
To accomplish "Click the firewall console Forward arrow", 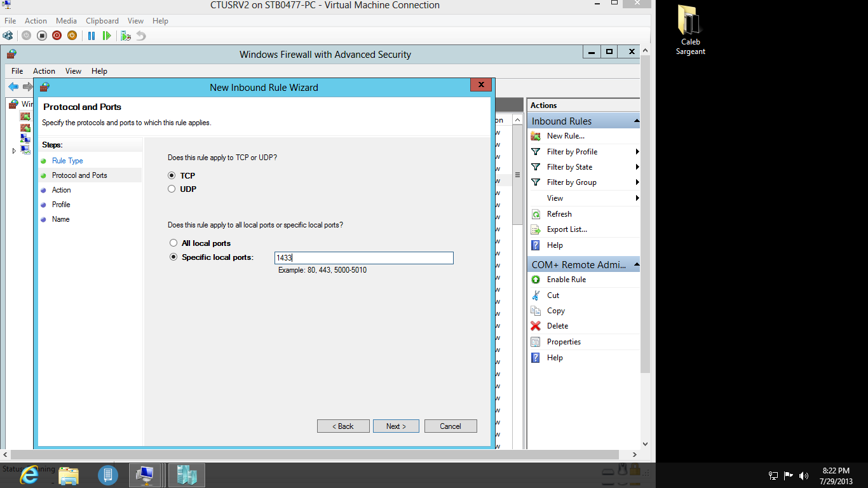I will coord(27,86).
